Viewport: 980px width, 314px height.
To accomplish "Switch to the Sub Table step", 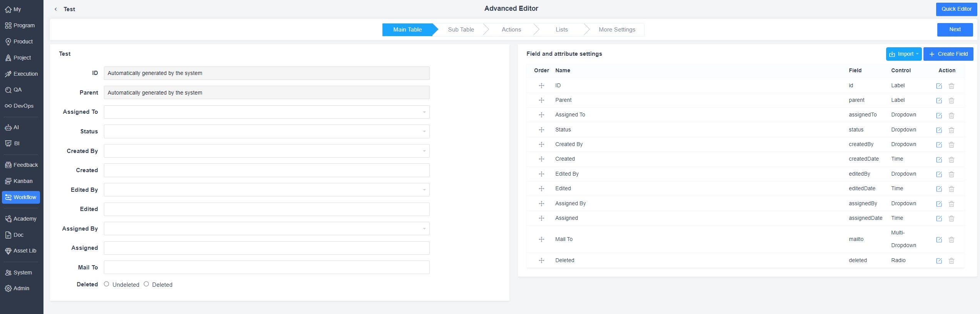I will [x=461, y=30].
